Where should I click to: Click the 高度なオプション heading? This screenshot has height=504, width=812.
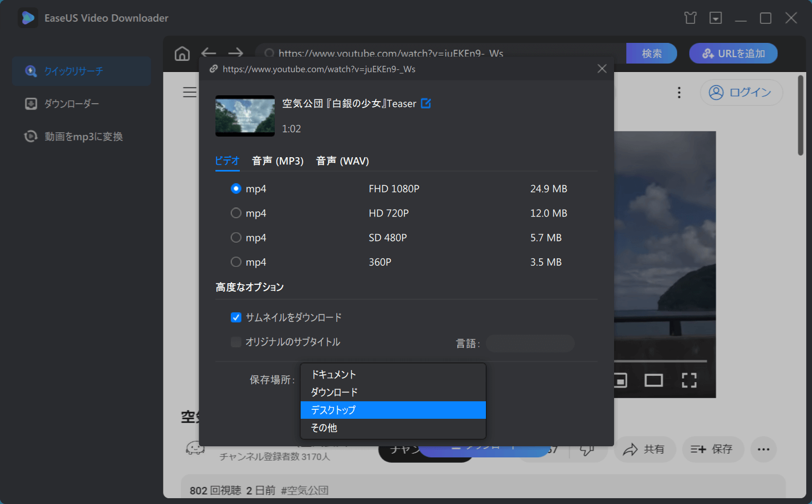click(x=250, y=287)
